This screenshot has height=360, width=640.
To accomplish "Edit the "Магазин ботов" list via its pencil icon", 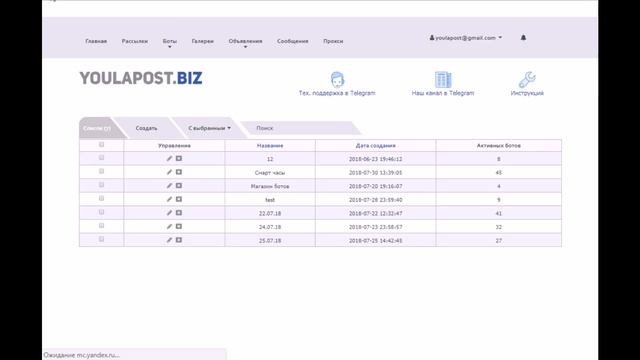I will pyautogui.click(x=169, y=186).
